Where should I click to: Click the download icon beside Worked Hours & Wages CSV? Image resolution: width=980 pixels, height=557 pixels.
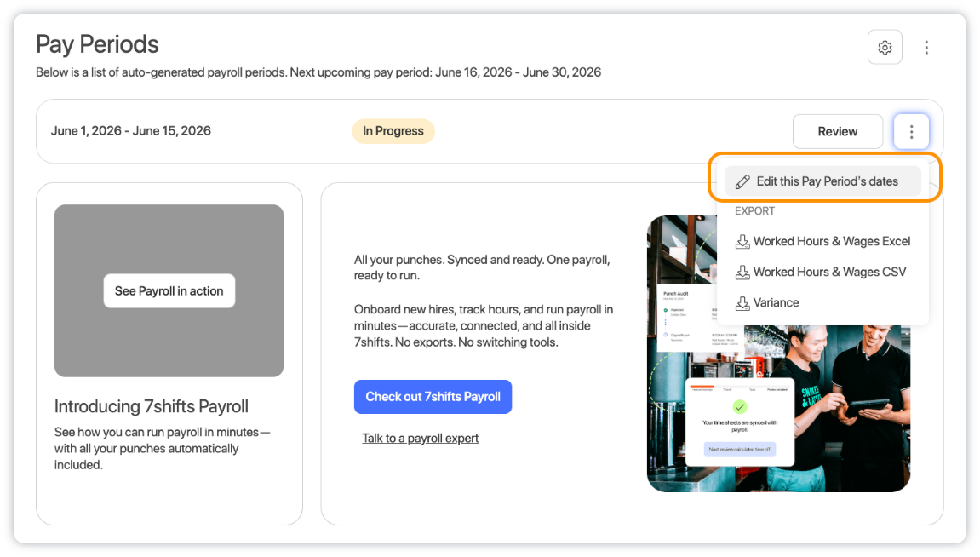(742, 272)
